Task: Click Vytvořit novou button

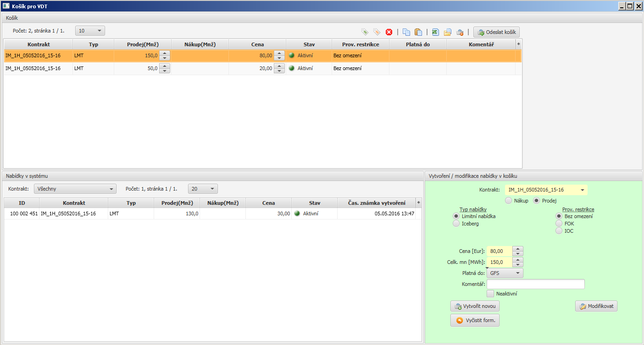Action: (x=475, y=307)
